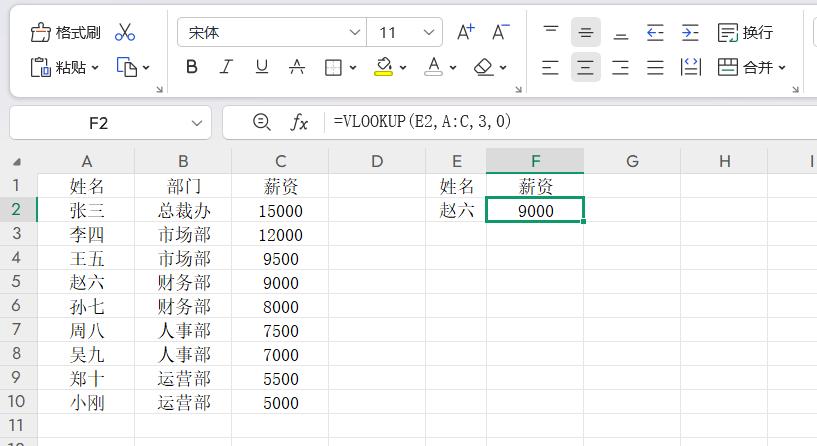Increase font size with A+ icon
Screen dimensions: 817x446
click(x=466, y=32)
